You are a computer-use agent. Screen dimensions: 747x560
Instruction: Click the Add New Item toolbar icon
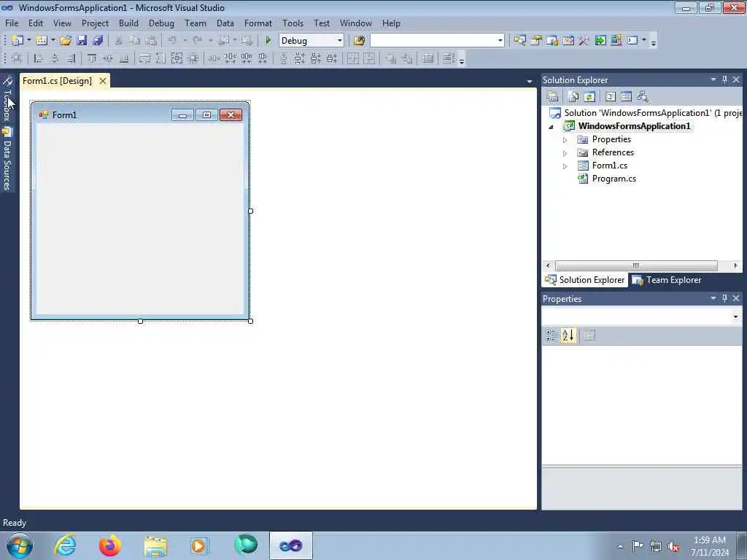click(42, 41)
